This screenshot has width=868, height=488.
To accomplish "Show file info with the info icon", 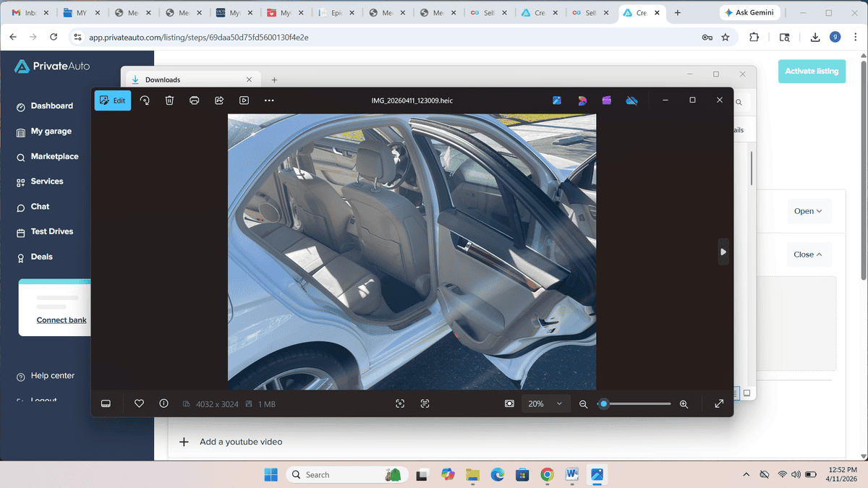I will click(163, 403).
